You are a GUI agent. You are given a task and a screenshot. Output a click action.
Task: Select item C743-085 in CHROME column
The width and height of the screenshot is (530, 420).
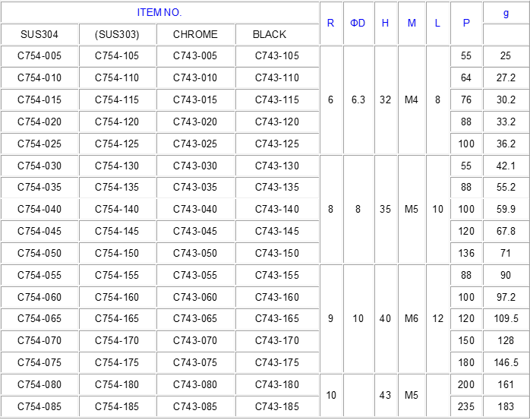click(x=195, y=406)
